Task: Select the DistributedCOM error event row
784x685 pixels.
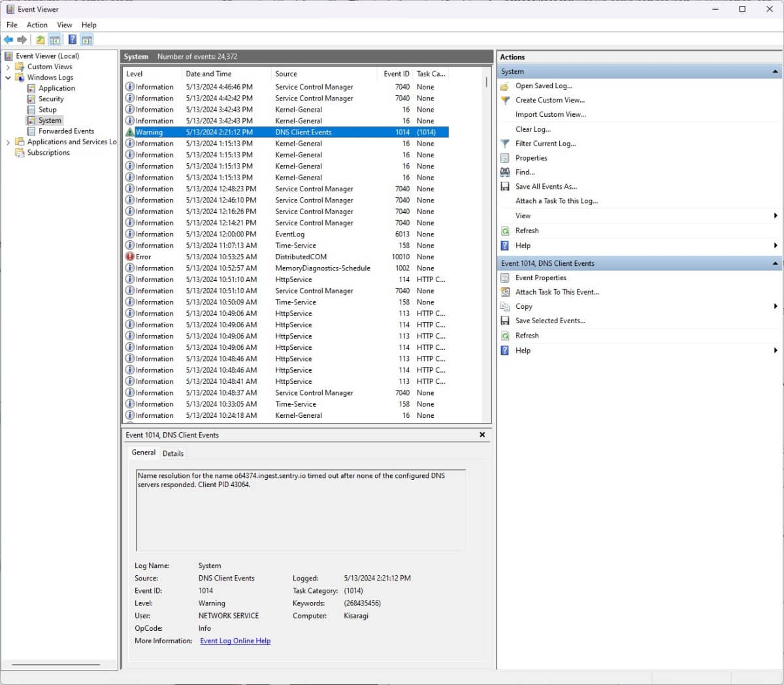Action: [286, 257]
